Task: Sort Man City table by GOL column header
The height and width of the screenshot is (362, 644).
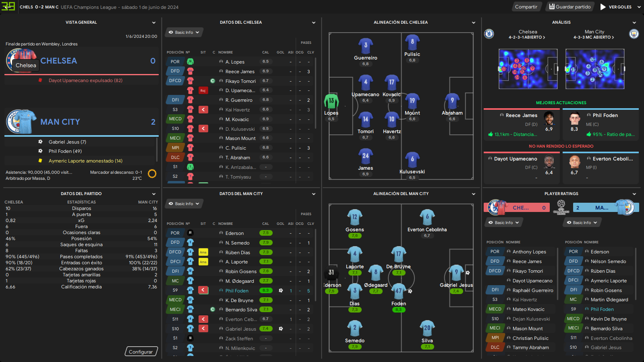Action: pos(280,224)
